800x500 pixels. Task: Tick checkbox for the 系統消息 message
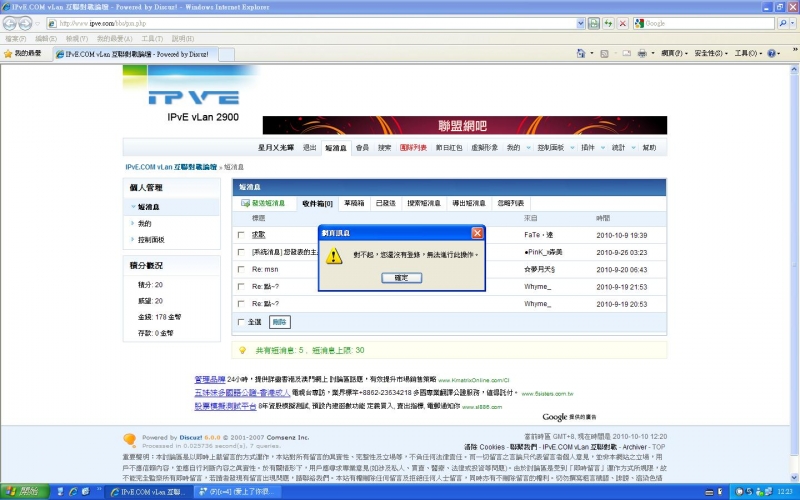(241, 252)
